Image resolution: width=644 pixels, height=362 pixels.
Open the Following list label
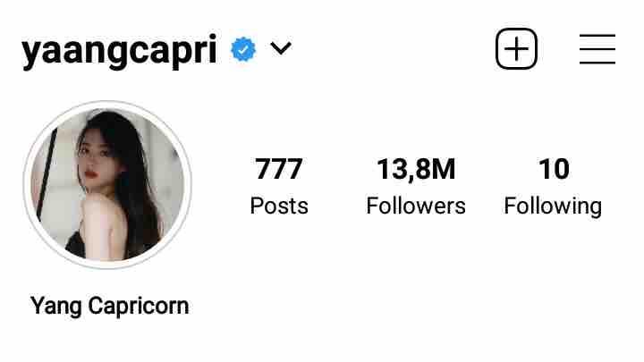553,206
